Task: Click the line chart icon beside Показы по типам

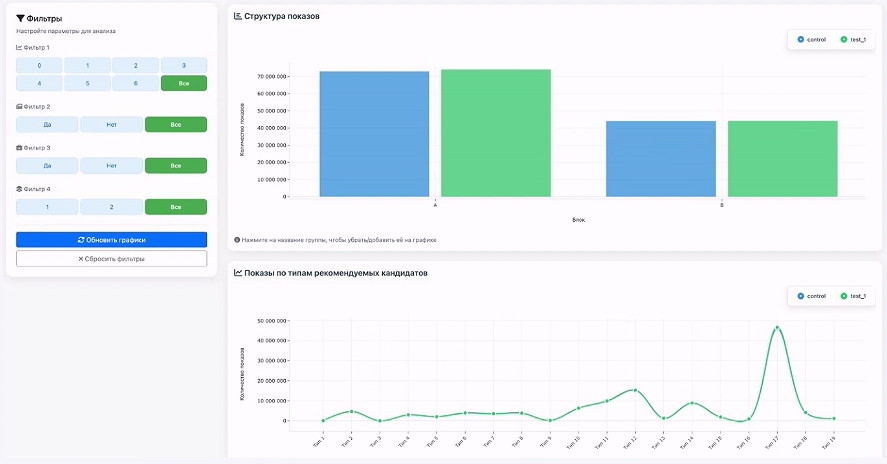Action: click(238, 273)
